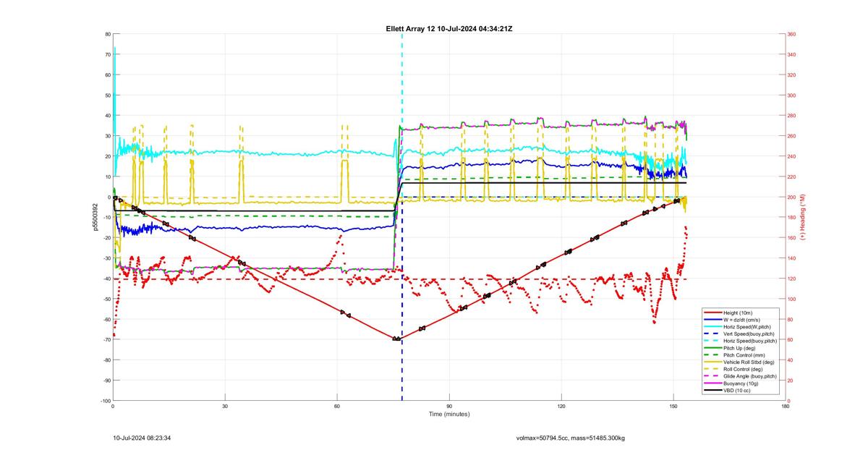Click 'Buoyancy (10g)' legend entry
868x450 pixels.
tap(741, 383)
